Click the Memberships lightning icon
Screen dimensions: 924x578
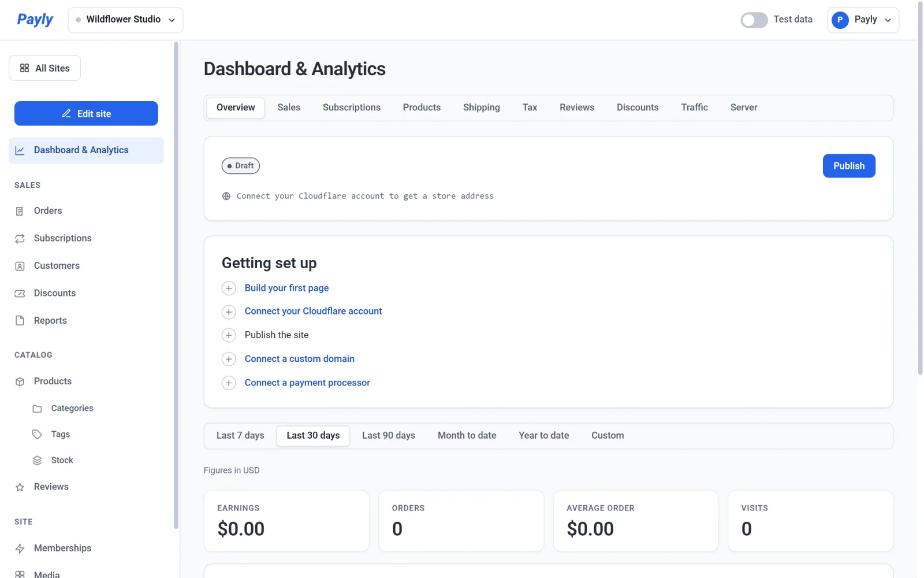coord(20,548)
